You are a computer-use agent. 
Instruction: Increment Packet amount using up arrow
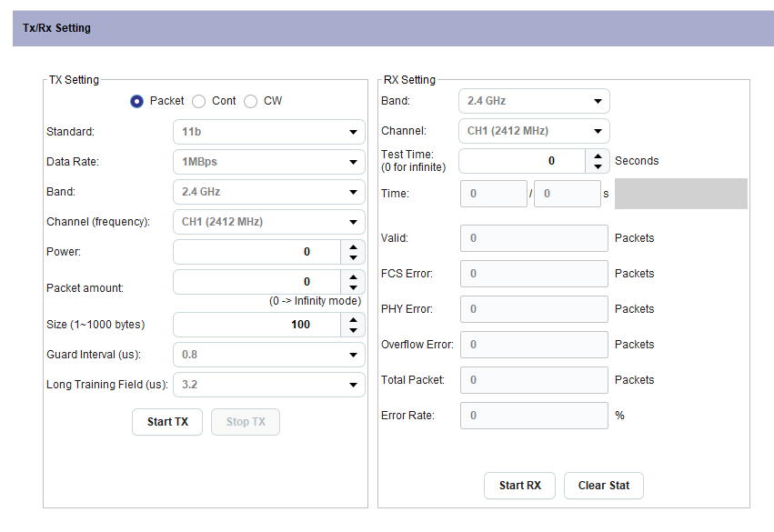[353, 276]
